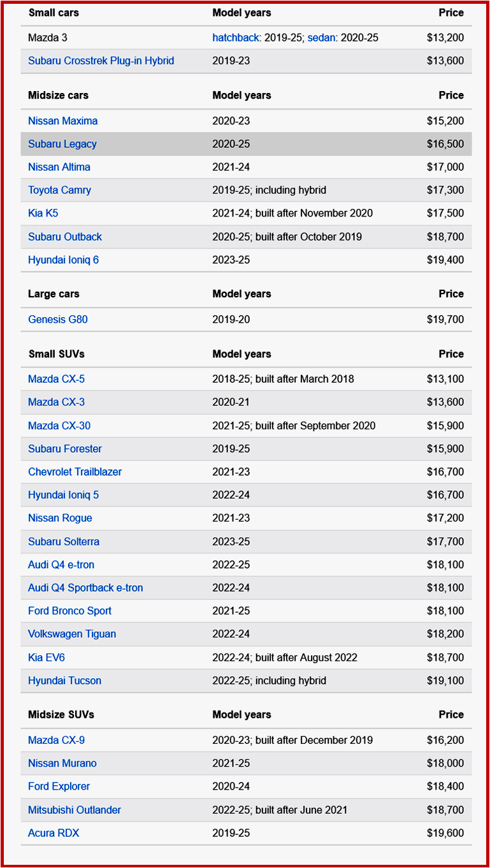Click the Ford Bronco Sport link
This screenshot has height=868, width=490.
(x=69, y=611)
